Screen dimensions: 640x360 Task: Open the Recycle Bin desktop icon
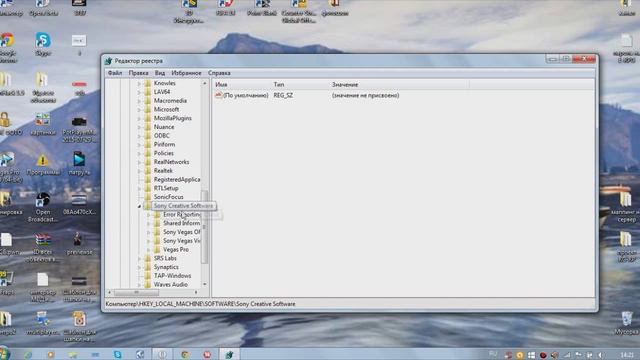click(x=627, y=323)
